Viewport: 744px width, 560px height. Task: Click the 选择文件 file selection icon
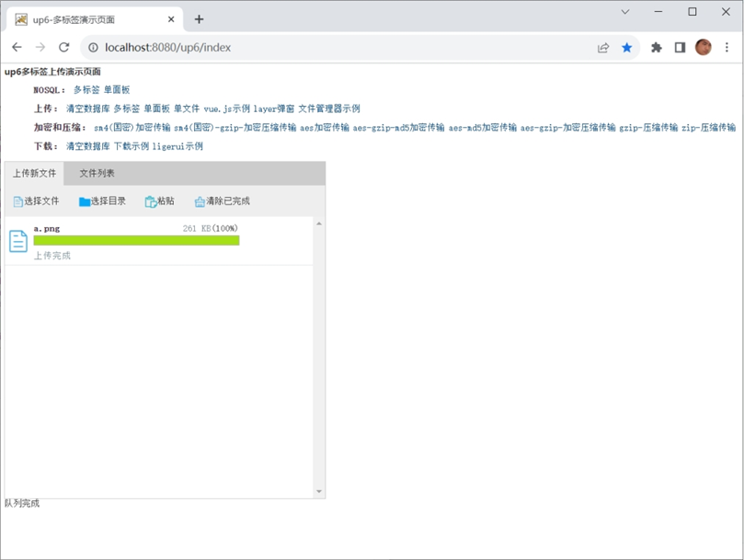[x=18, y=201]
